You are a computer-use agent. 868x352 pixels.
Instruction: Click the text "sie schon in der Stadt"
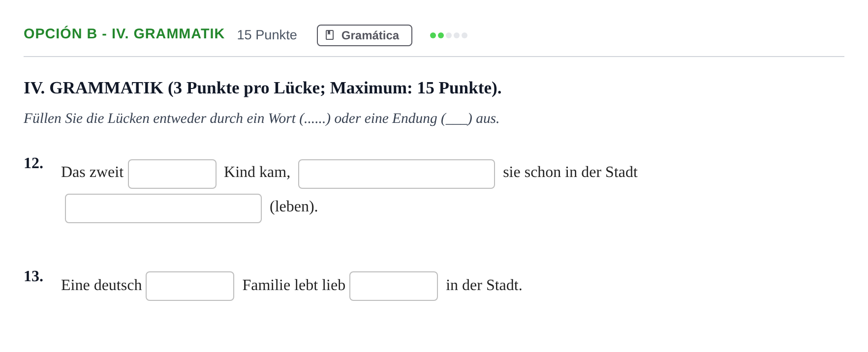click(x=570, y=172)
